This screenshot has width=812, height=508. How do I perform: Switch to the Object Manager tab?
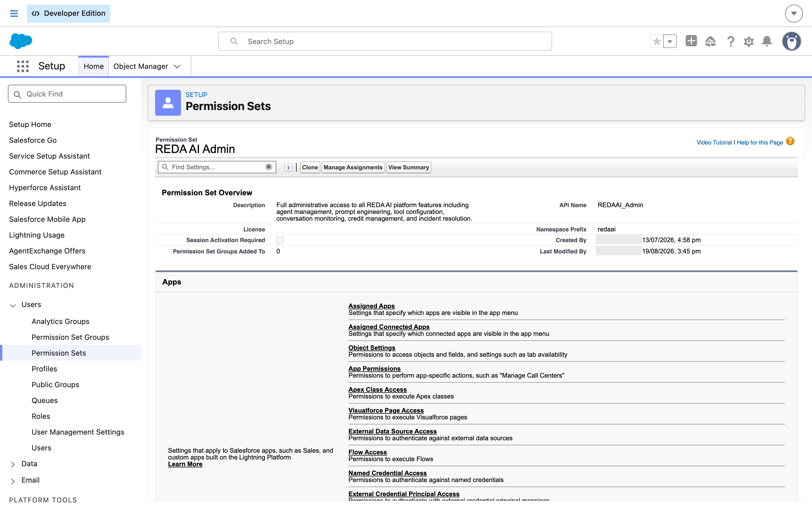click(141, 66)
